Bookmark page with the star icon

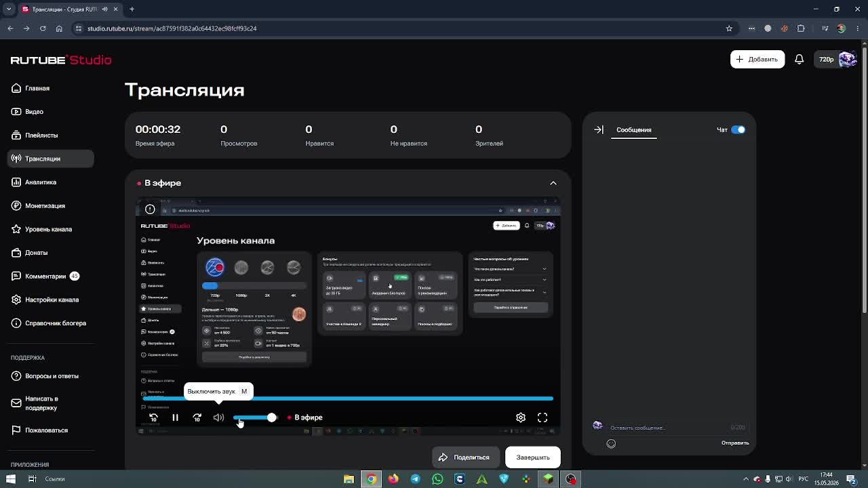point(729,28)
